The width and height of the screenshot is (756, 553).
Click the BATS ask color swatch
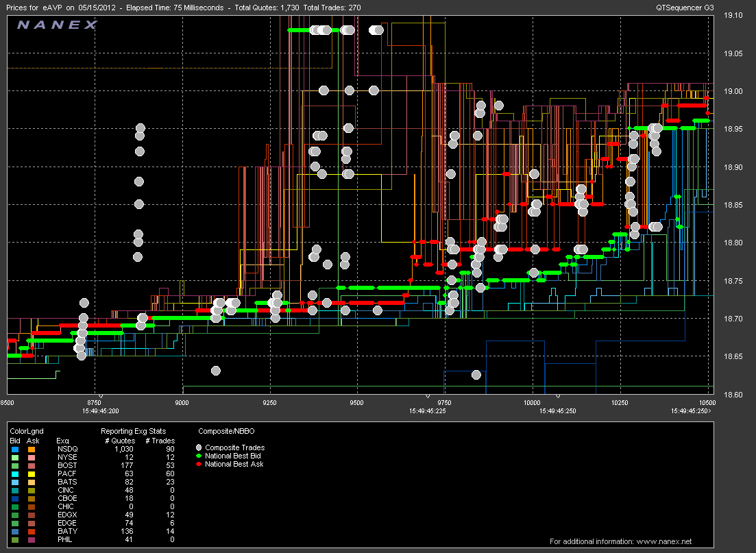pyautogui.click(x=32, y=482)
